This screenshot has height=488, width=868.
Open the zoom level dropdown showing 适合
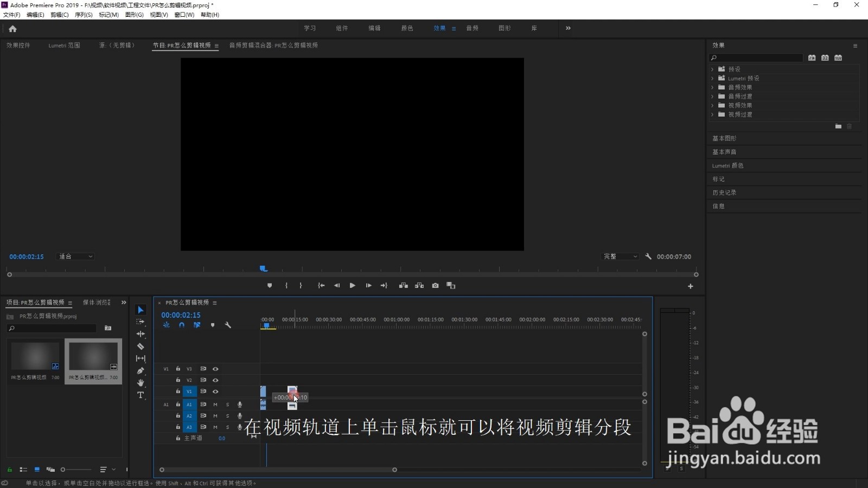(75, 256)
